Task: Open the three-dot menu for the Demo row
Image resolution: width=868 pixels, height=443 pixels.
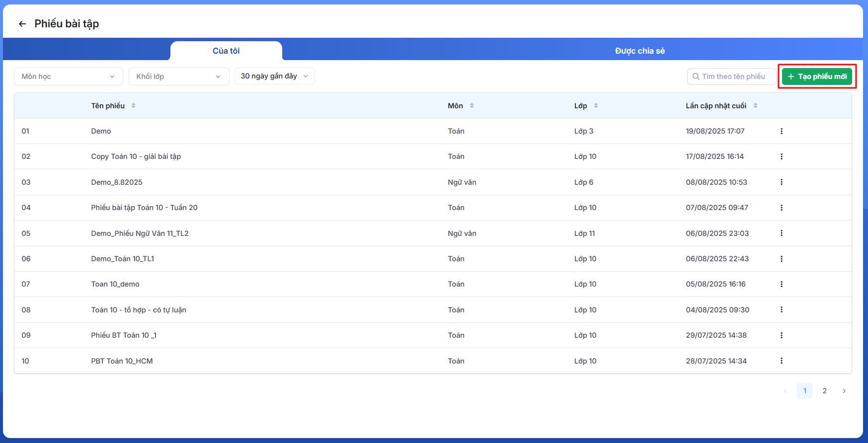Action: tap(781, 131)
